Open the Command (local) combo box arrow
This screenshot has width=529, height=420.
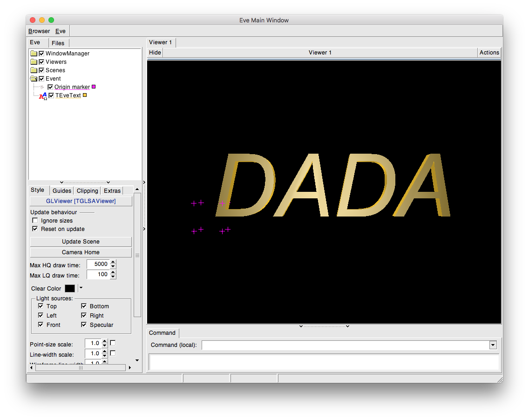click(x=493, y=345)
